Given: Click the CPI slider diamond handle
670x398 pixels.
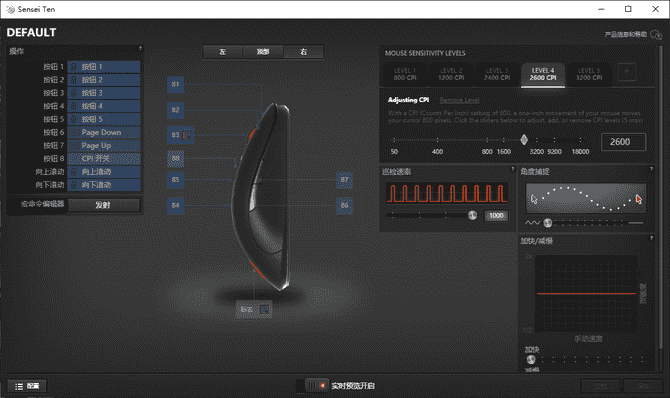Looking at the screenshot, I should point(524,140).
